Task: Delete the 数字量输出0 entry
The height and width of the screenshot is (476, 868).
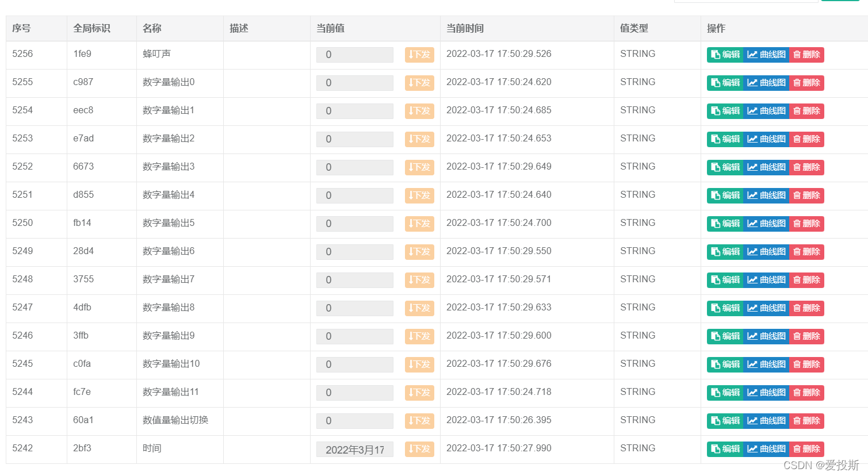Action: 806,83
